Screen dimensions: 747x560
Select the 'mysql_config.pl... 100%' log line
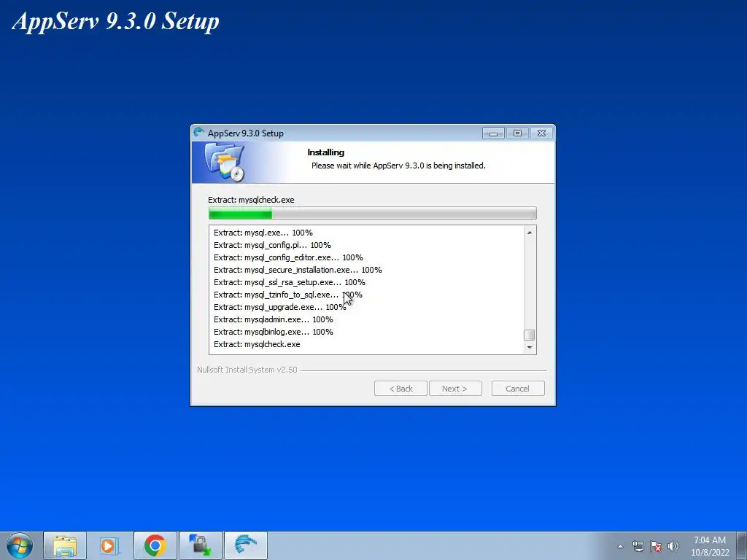[272, 245]
